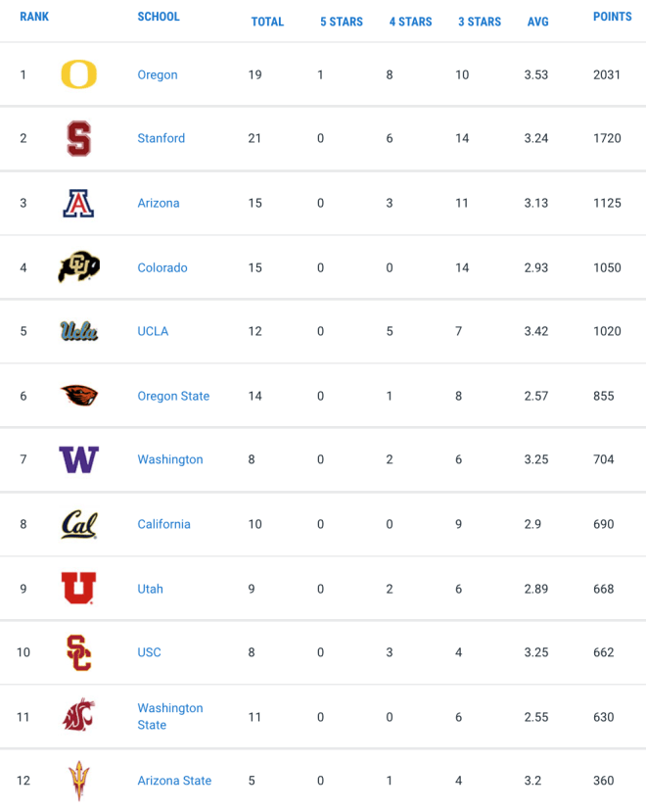Click the Arizona Wildcats logo
646x812 pixels.
pyautogui.click(x=78, y=203)
